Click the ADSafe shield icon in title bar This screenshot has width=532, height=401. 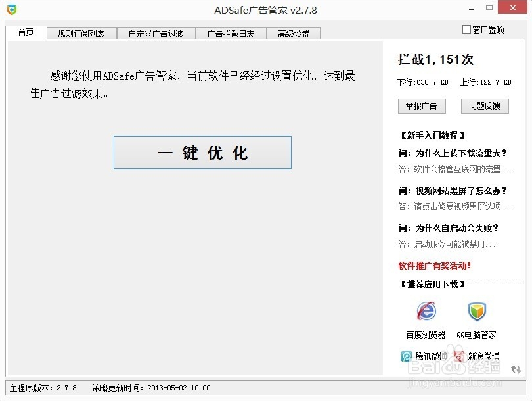click(12, 9)
